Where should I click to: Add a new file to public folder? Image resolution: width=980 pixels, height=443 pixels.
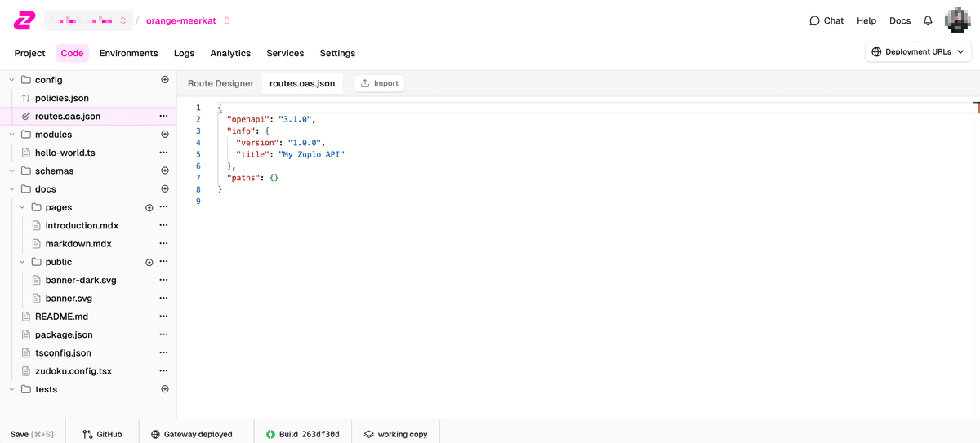click(x=149, y=262)
